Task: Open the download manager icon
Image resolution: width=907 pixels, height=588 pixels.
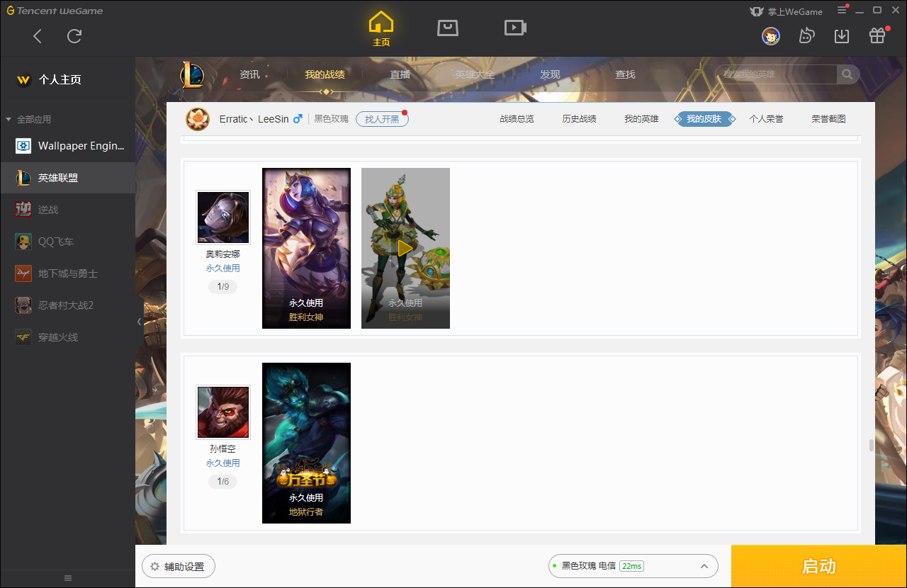Action: [x=842, y=35]
